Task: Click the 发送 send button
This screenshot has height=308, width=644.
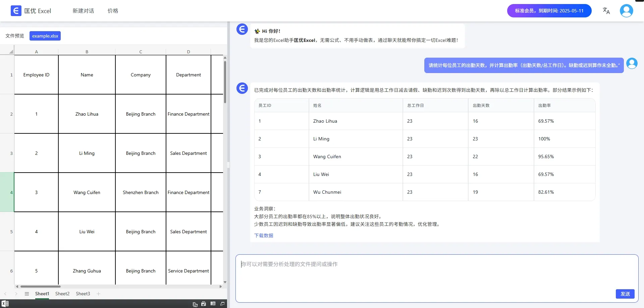Action: [625, 294]
